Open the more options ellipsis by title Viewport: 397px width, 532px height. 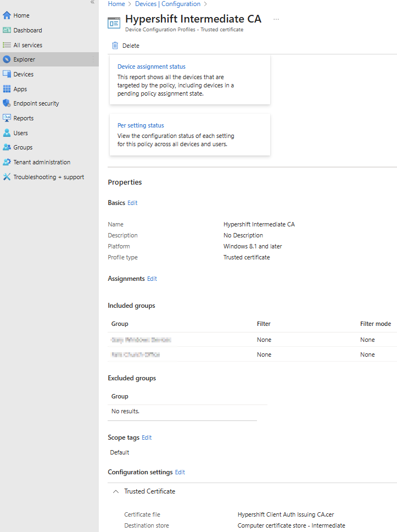(x=276, y=19)
